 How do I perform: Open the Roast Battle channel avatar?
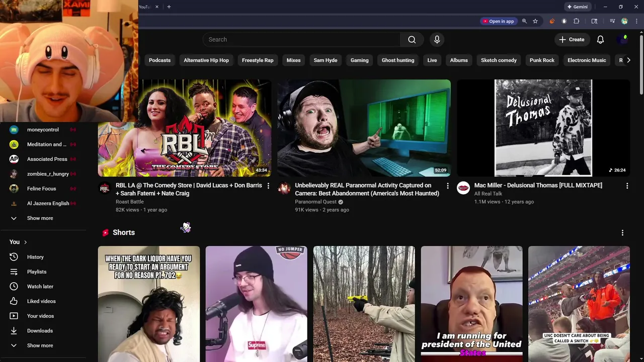(x=104, y=189)
